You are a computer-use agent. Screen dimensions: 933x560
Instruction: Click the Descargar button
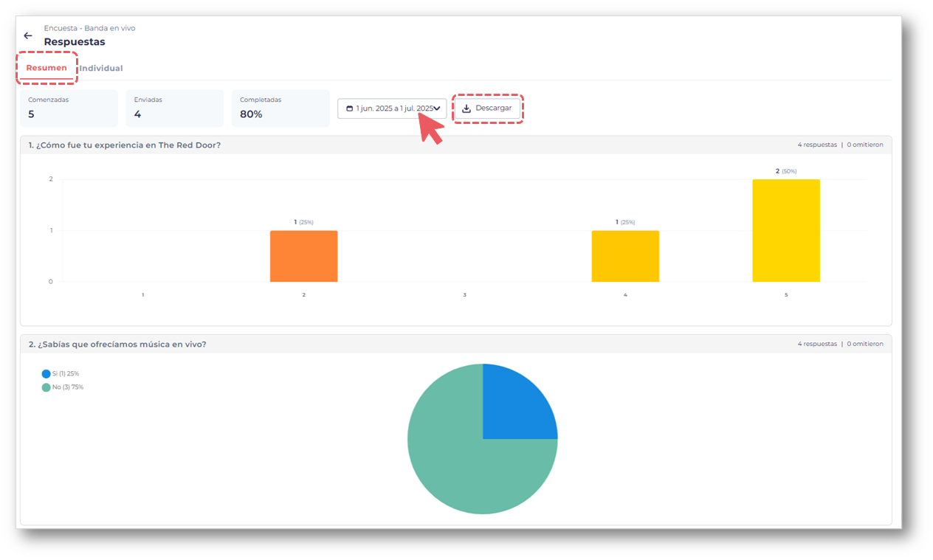coord(487,108)
